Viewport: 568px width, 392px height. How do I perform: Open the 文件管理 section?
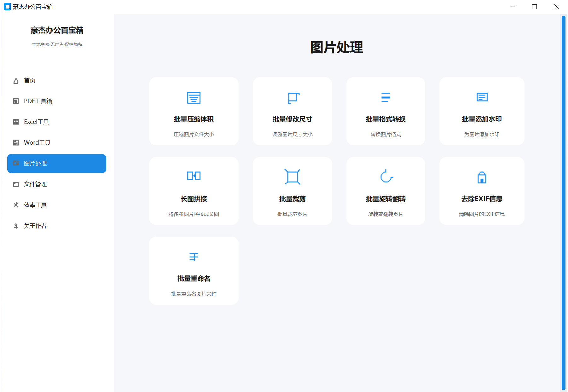pos(57,184)
